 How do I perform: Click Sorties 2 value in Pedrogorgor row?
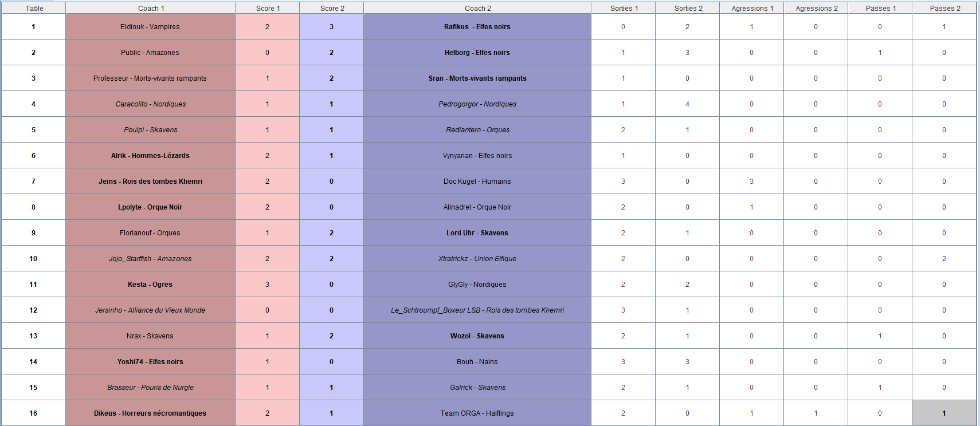[x=687, y=104]
